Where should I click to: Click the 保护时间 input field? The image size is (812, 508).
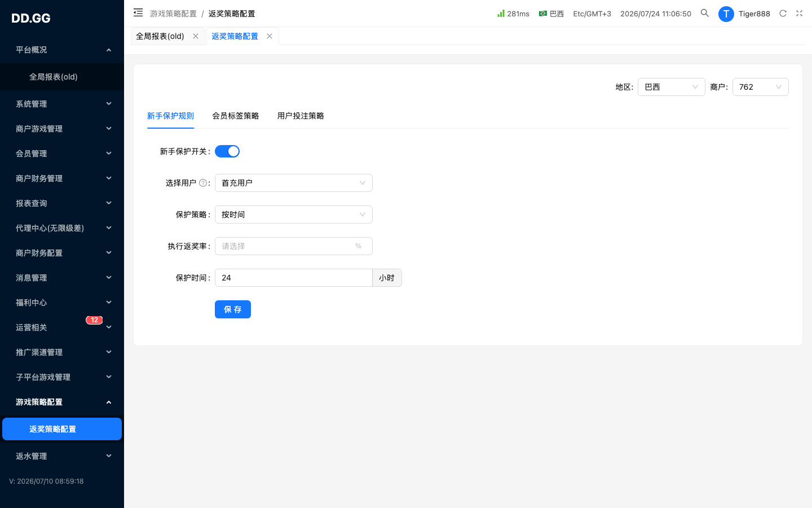click(293, 278)
